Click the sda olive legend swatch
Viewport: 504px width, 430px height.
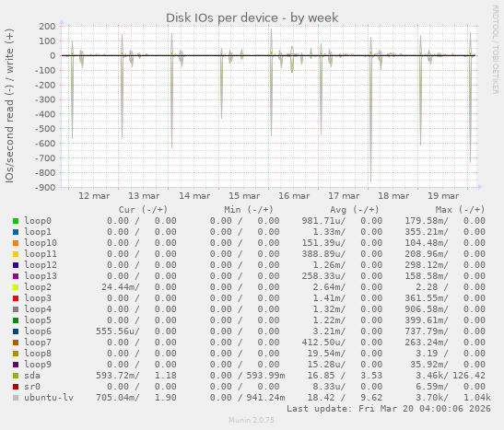[x=16, y=376]
